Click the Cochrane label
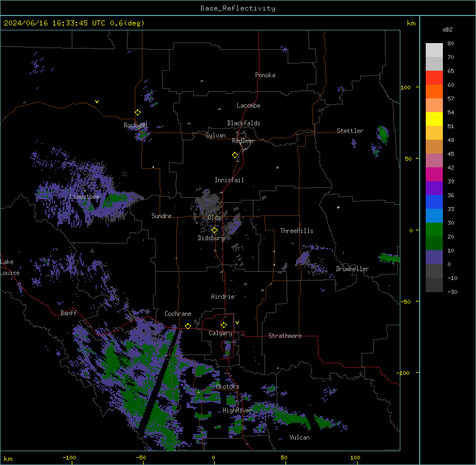This screenshot has height=465, width=476. (178, 314)
